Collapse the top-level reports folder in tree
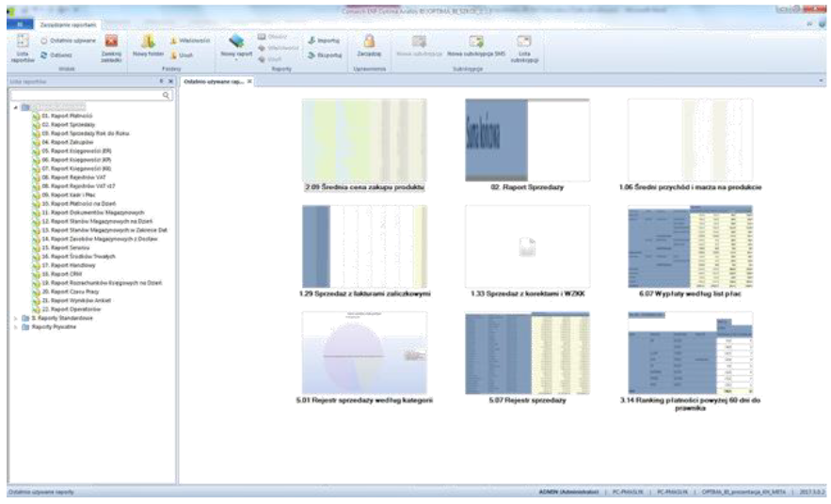Viewport: 831px width, 504px height. (14, 107)
